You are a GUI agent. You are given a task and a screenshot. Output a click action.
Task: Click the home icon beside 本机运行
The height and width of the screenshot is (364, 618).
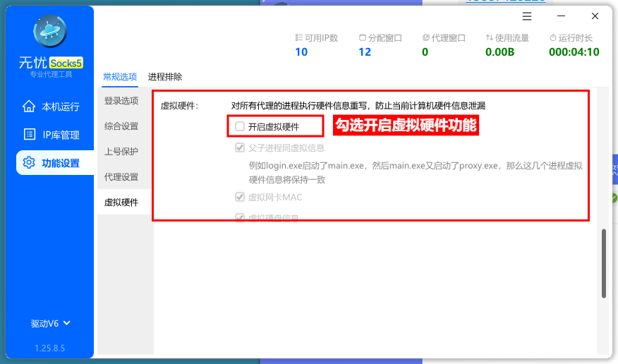click(29, 107)
